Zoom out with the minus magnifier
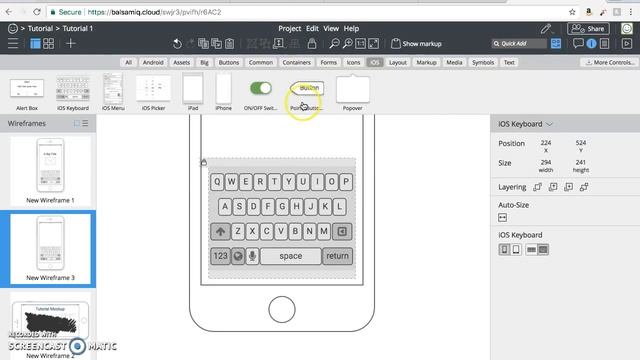 (334, 44)
